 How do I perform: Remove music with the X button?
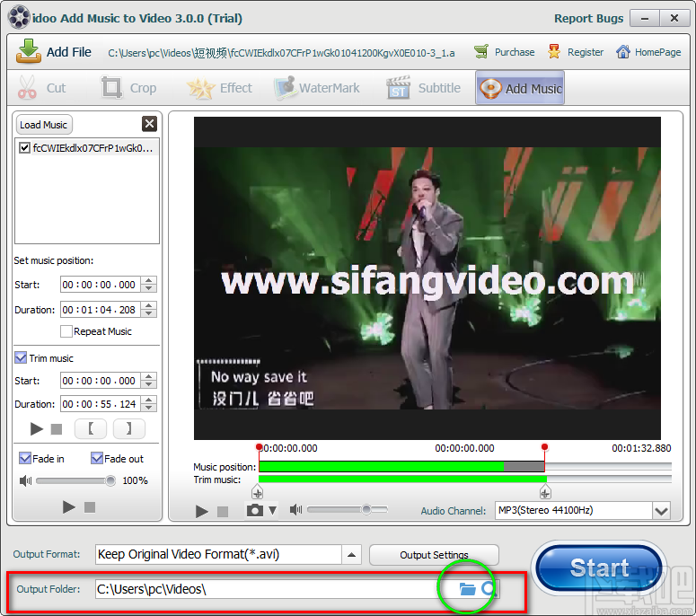coord(150,124)
